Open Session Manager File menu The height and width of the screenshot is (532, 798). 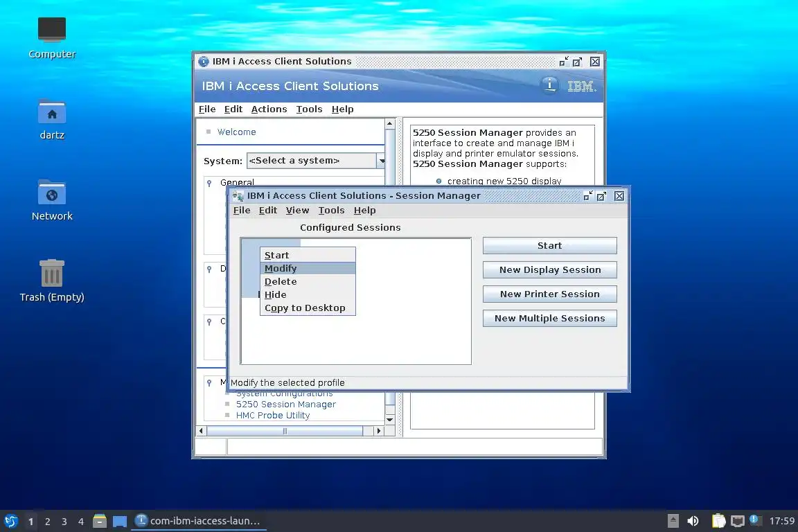tap(242, 211)
